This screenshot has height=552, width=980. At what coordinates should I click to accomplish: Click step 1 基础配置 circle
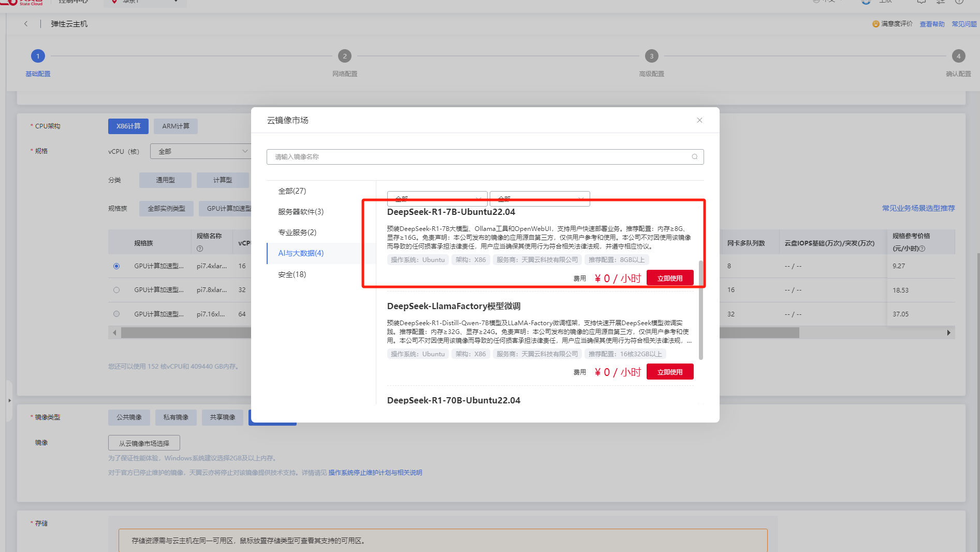point(38,56)
